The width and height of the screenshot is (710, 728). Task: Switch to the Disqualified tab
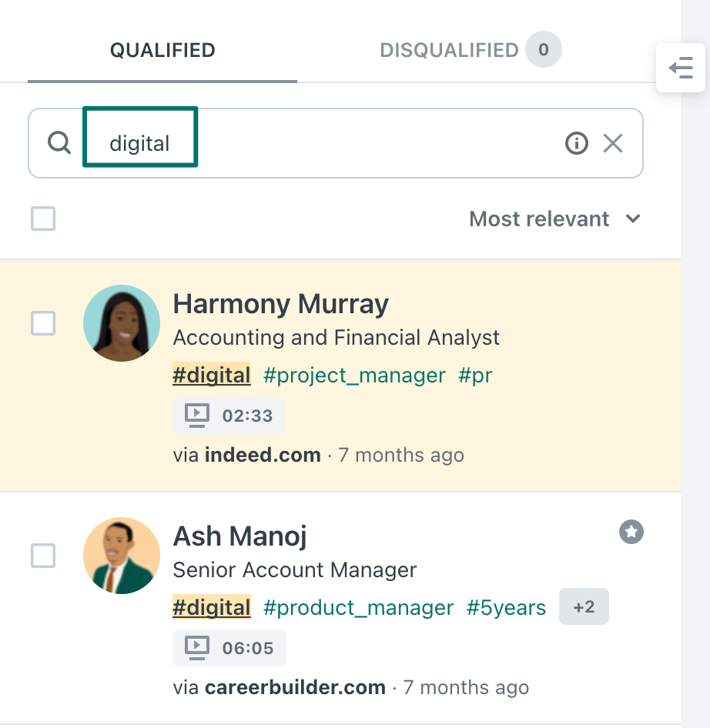click(x=471, y=50)
